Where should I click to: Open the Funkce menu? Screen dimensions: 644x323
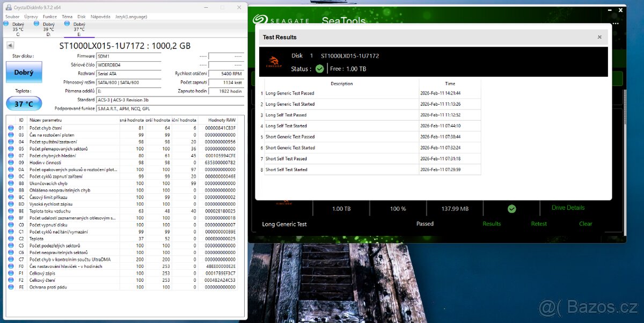click(x=50, y=17)
